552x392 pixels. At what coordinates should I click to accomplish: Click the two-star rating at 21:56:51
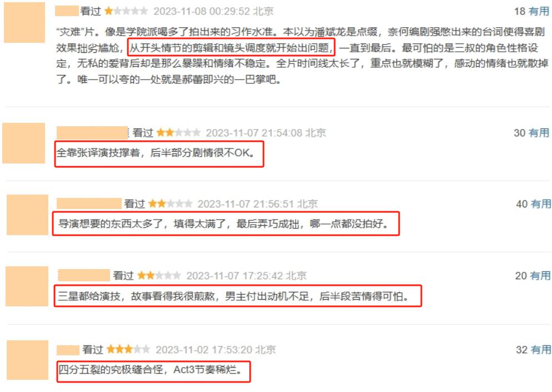tap(171, 204)
